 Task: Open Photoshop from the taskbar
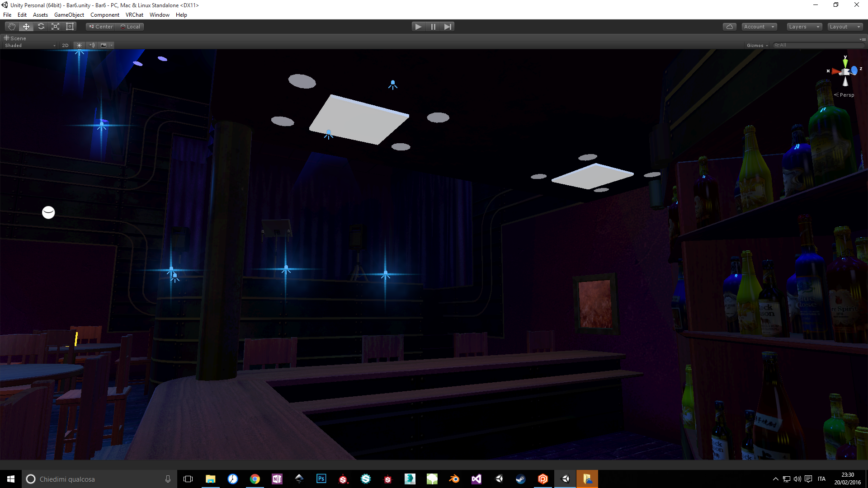(x=321, y=479)
